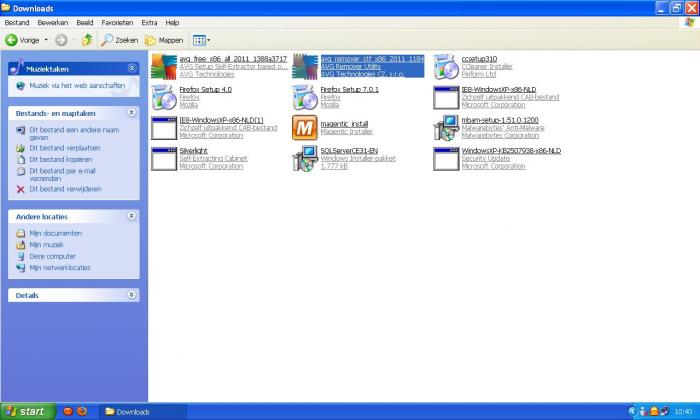Image resolution: width=700 pixels, height=420 pixels.
Task: Click the Downloads taskbar button
Action: pos(143,412)
